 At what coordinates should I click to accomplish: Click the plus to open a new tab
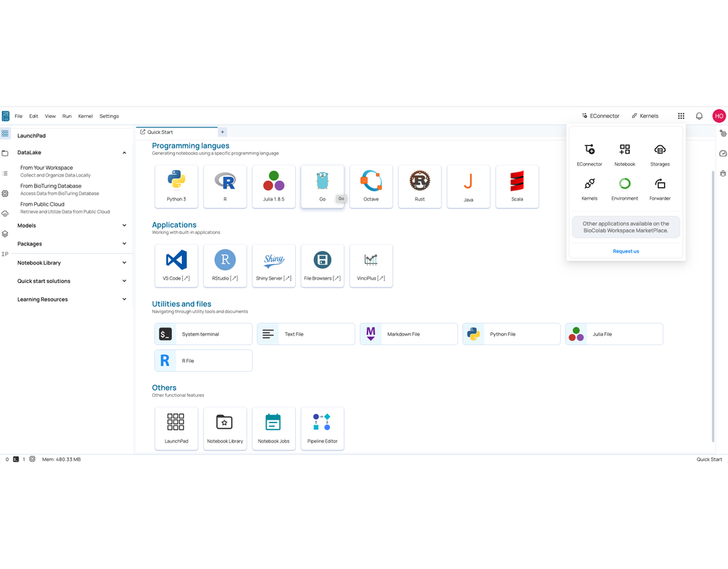coord(223,132)
